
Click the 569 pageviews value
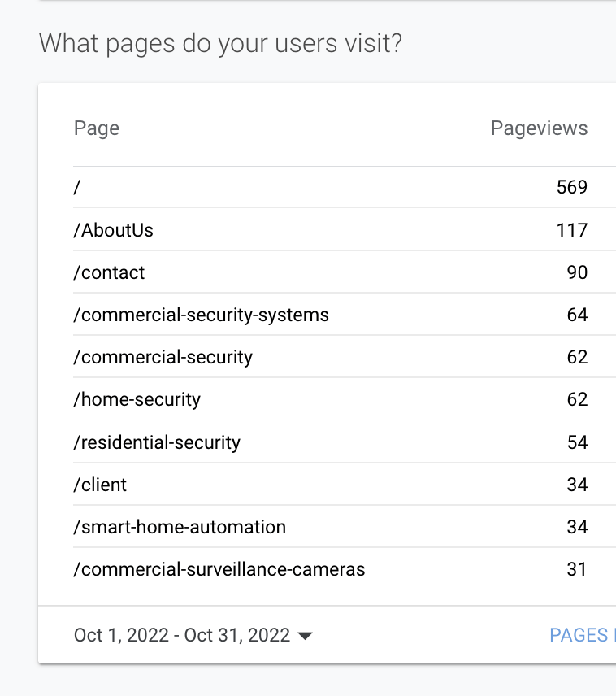pos(572,187)
